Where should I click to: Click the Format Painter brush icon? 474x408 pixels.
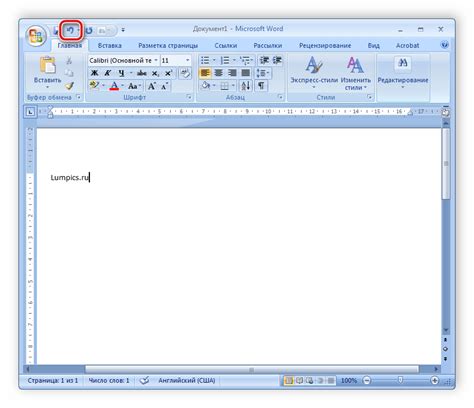pos(69,86)
